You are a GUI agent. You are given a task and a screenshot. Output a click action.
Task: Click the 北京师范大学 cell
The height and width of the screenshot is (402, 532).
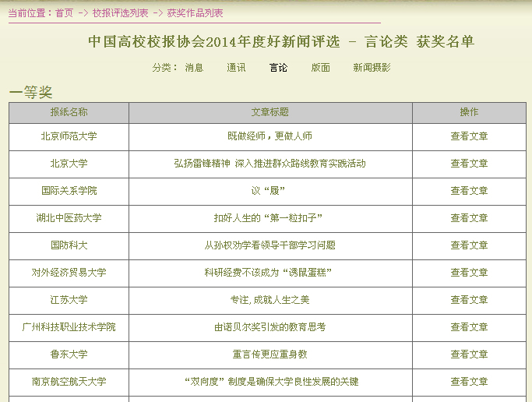pyautogui.click(x=69, y=136)
